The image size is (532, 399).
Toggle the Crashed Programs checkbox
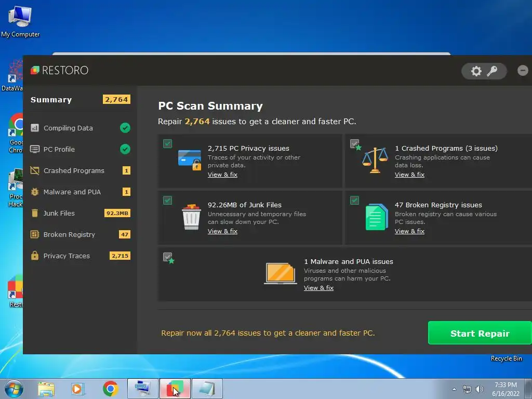click(x=354, y=143)
